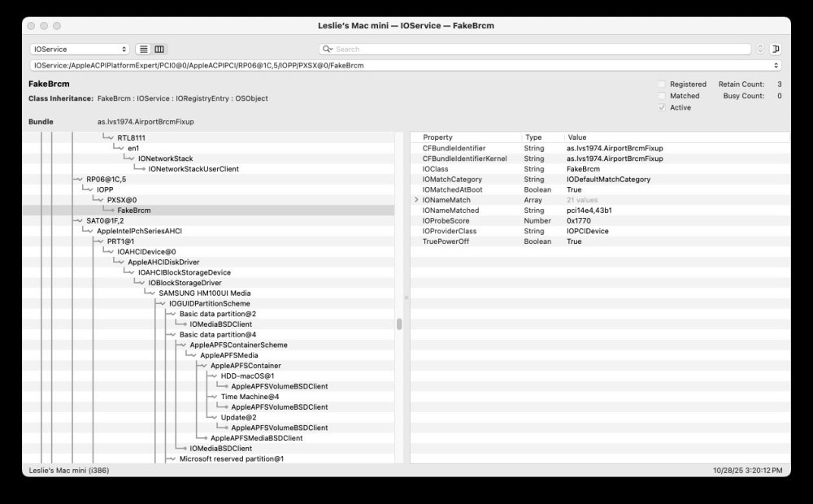The image size is (813, 504).
Task: Select the AppleAPFSMedia row
Action: tap(208, 355)
